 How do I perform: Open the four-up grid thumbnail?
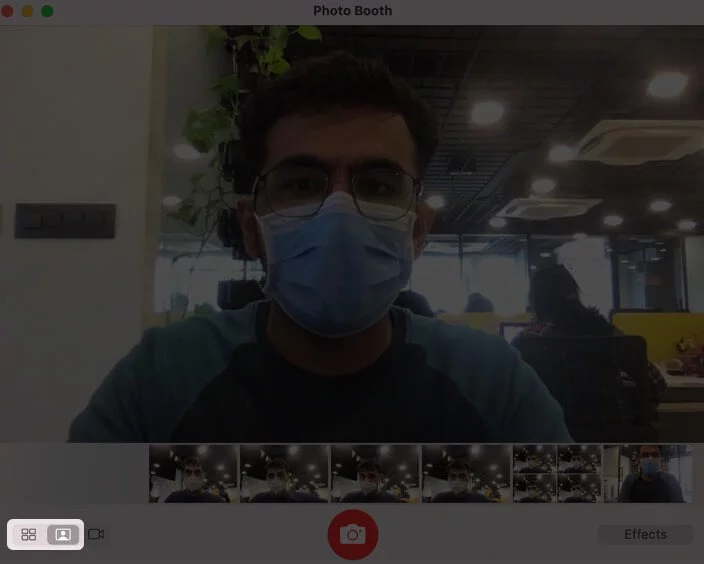[x=557, y=474]
